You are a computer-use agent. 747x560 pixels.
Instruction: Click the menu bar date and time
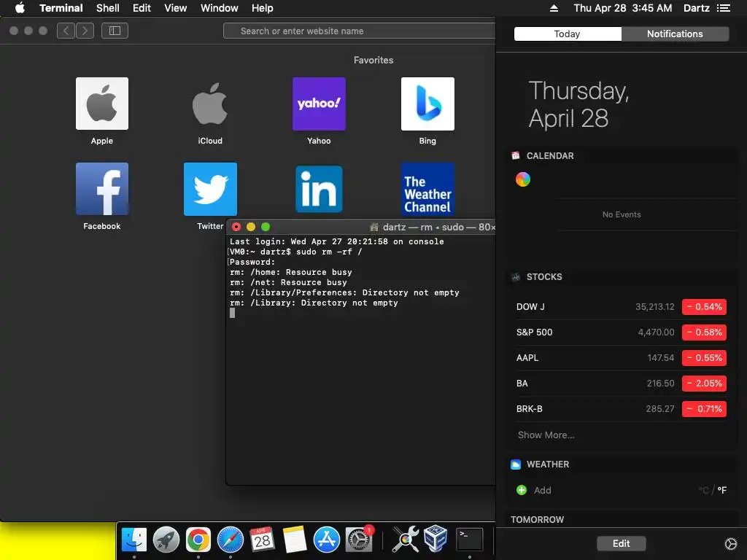623,8
